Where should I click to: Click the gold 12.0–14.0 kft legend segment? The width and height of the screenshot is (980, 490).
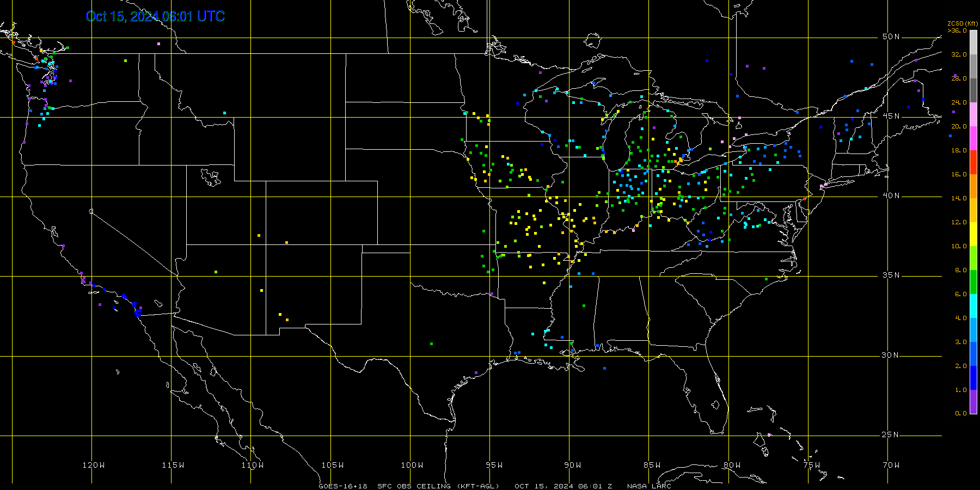tap(973, 210)
